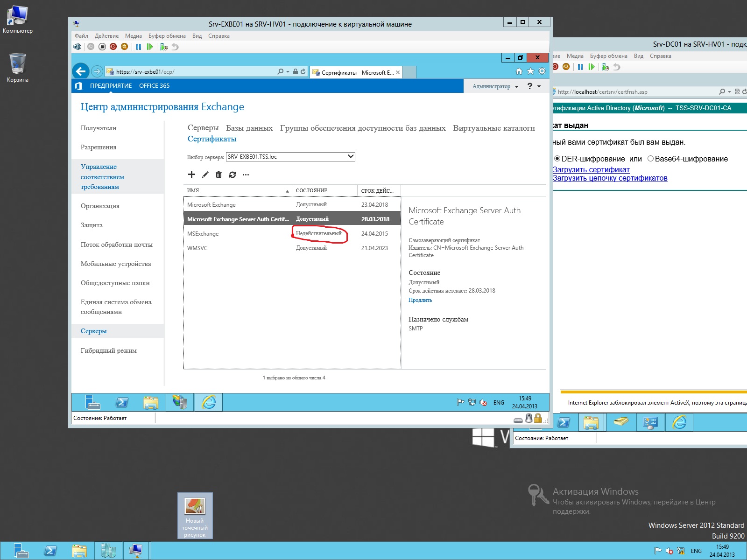Viewport: 747px width, 560px height.
Task: Open more options ellipsis above certificate list
Action: tap(246, 175)
